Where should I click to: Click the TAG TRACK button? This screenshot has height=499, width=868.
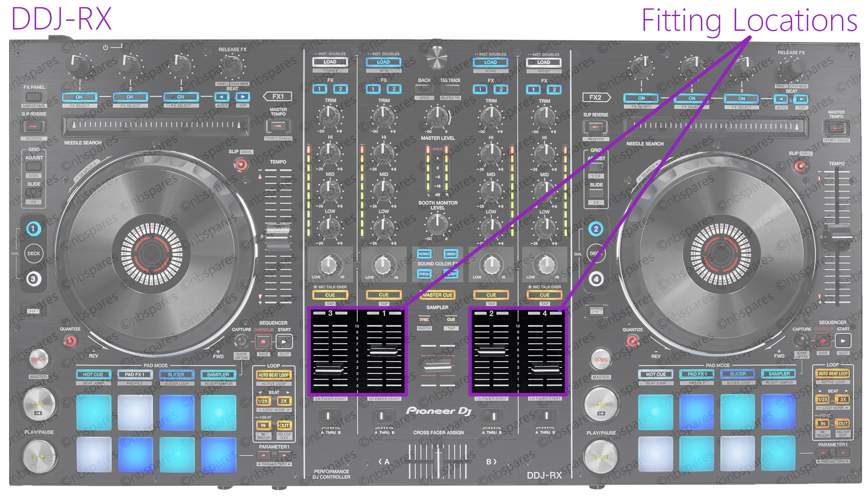pos(450,89)
